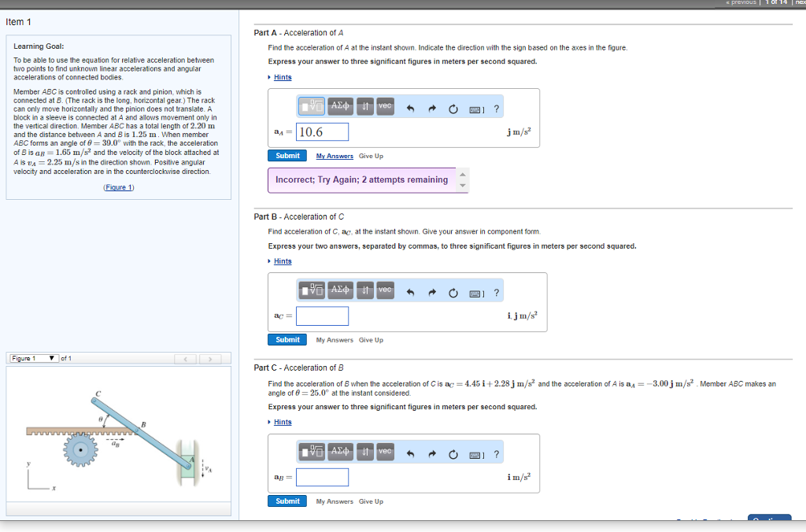806x532 pixels.
Task: Click the (Figure 1) link in the problem statement
Action: pos(118,187)
